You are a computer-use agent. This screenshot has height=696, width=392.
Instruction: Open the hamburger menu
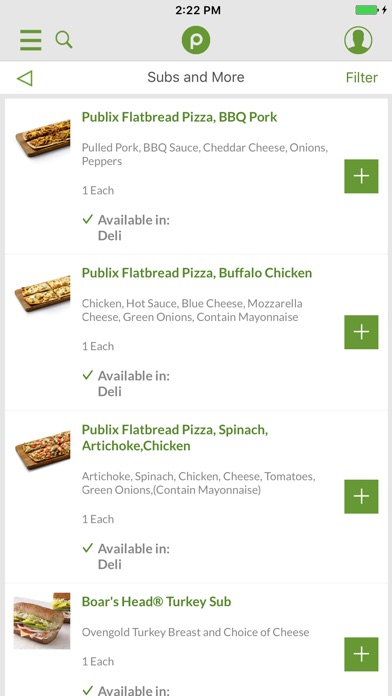coord(31,40)
